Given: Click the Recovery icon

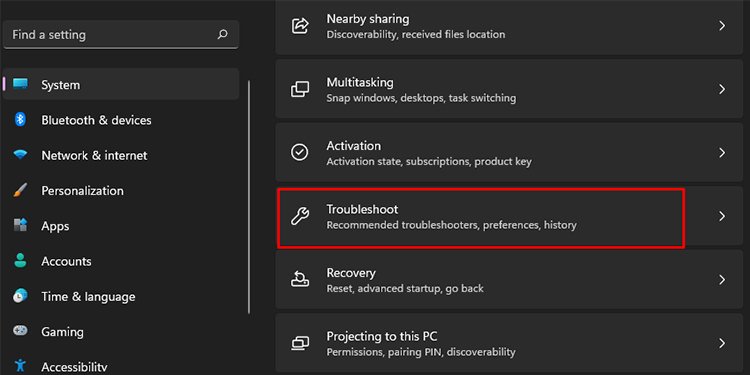Looking at the screenshot, I should [300, 280].
